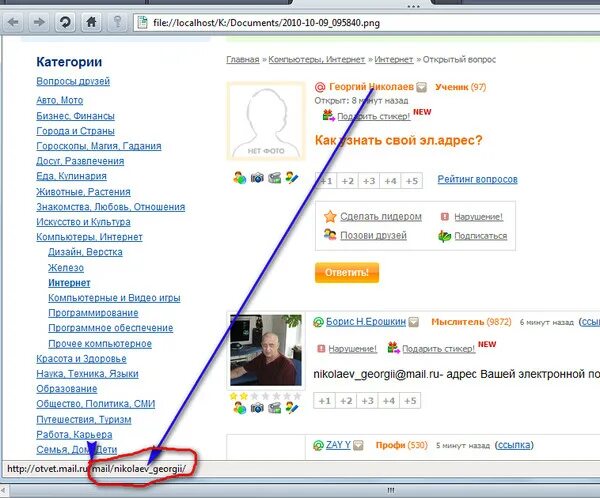
Task: Click the pencil icon under Борис's photo
Action: tap(292, 408)
